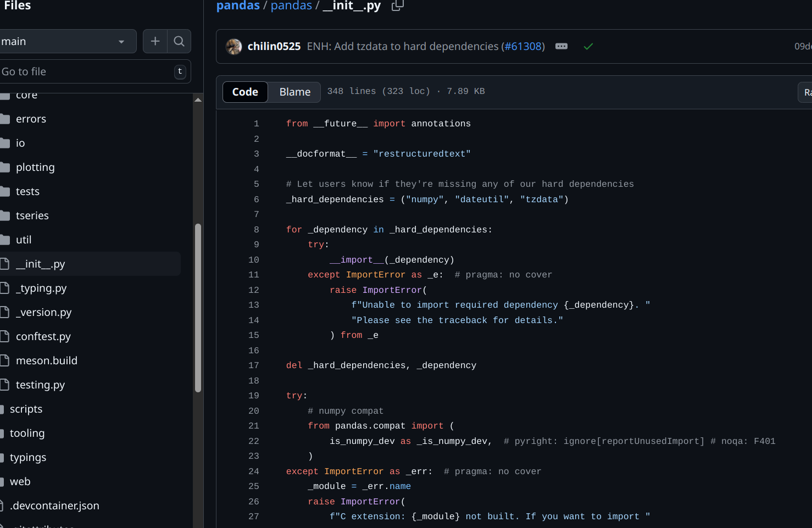Click chilin0525 author avatar
Image resolution: width=812 pixels, height=528 pixels.
click(234, 47)
